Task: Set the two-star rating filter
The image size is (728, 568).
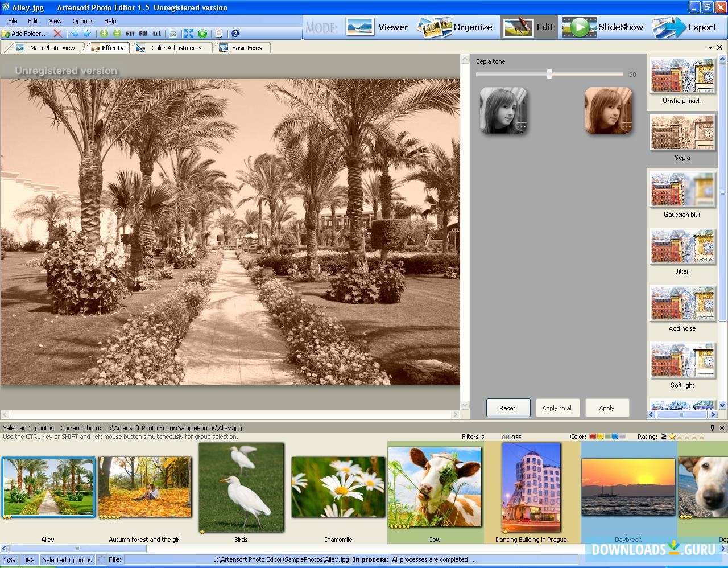Action: (x=680, y=437)
